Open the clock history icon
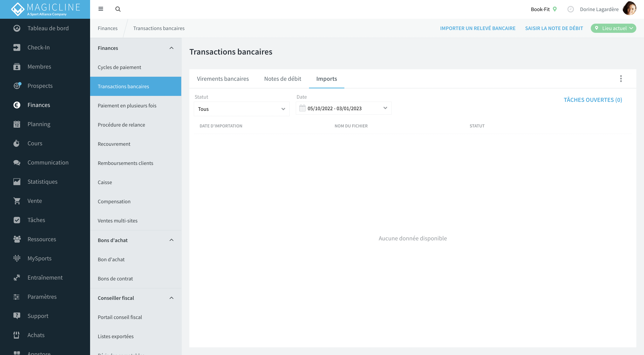Screen dimensions: 644x355 571,9
